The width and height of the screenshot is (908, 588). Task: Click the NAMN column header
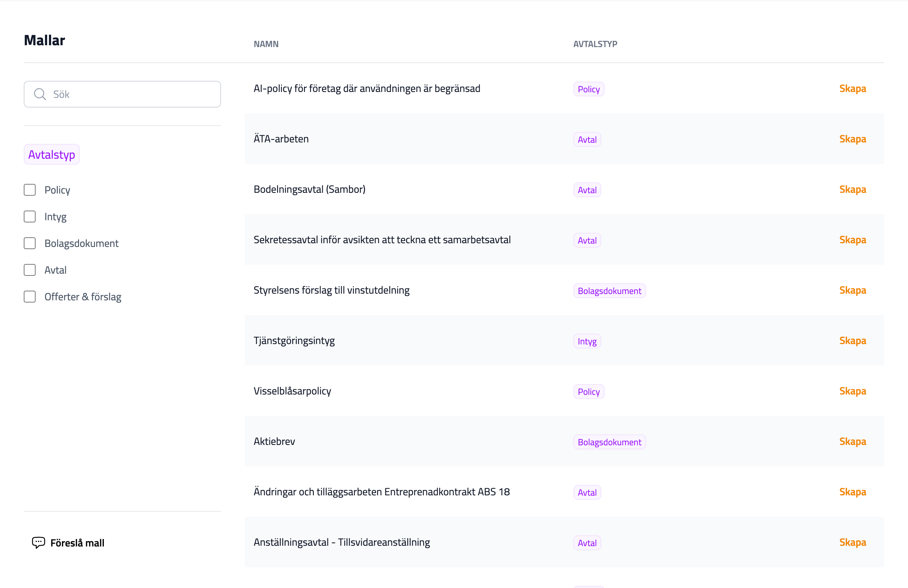[266, 44]
